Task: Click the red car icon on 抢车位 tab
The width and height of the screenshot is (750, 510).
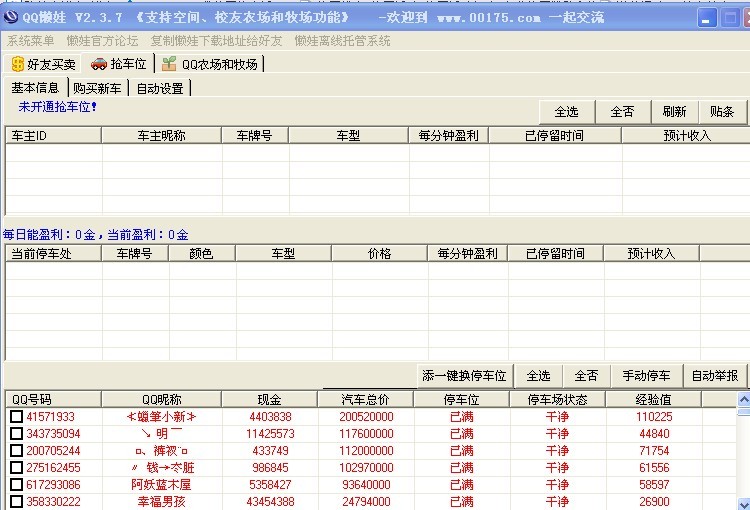Action: (98, 64)
